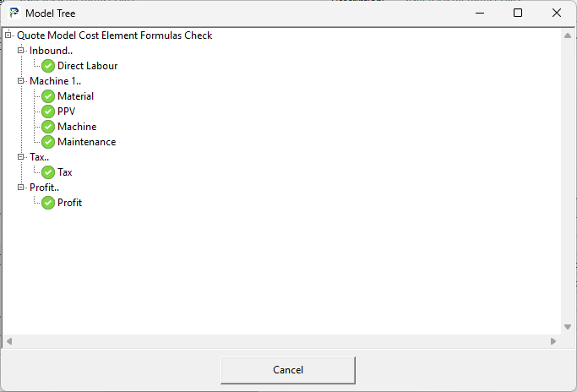This screenshot has width=577, height=392.
Task: Click the green check icon beside Tax
Action: pos(48,172)
